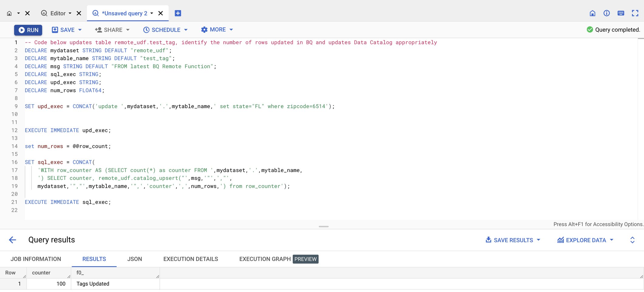Click Press Alt+F1 accessibility text
This screenshot has width=644, height=292.
598,224
